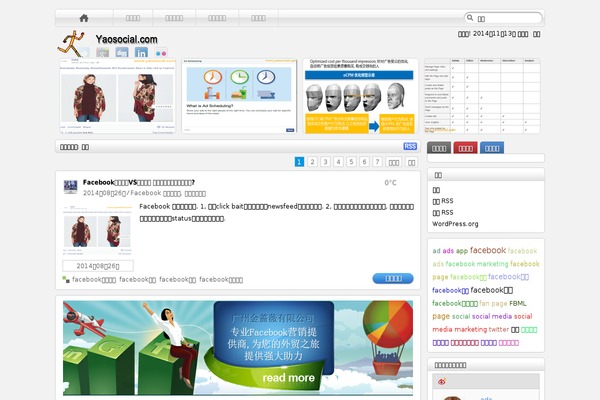Viewport: 600px width, 400px height.
Task: Go to pagination page 7
Action: (x=377, y=162)
